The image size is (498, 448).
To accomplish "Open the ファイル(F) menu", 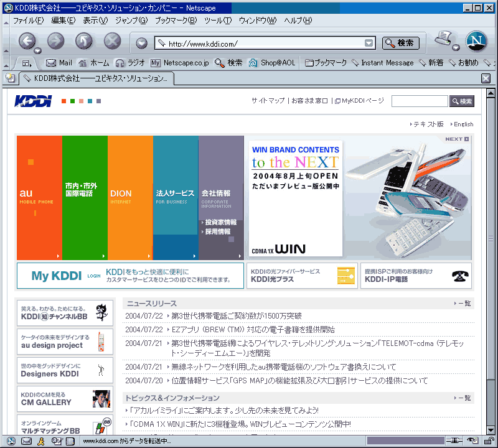I will (x=28, y=21).
